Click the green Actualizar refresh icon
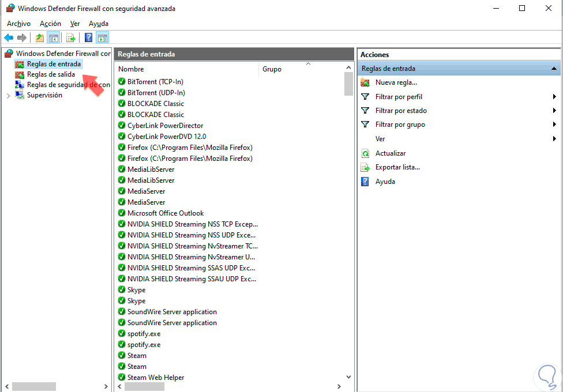This screenshot has width=563, height=392. (x=365, y=154)
